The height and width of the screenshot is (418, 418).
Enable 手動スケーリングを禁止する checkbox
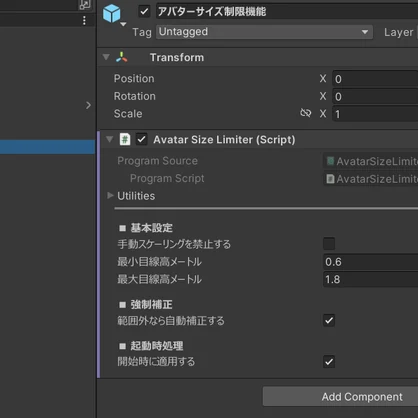click(329, 244)
